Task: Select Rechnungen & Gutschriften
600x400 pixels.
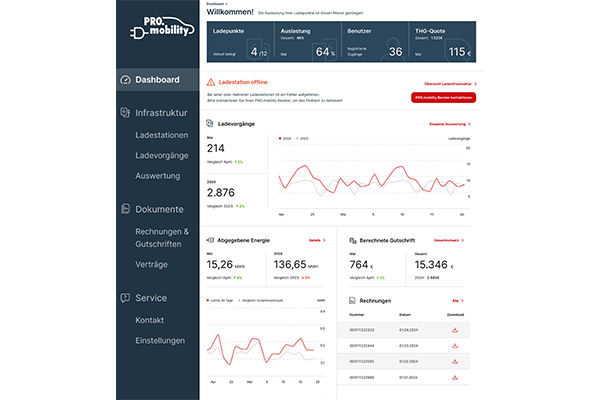Action: 161,237
